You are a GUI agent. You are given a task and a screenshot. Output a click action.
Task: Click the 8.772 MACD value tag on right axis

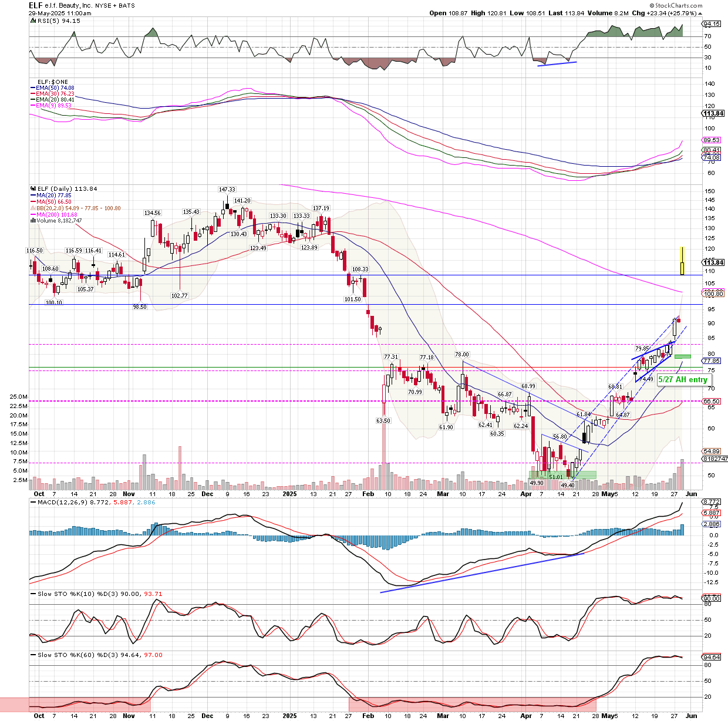(x=711, y=502)
